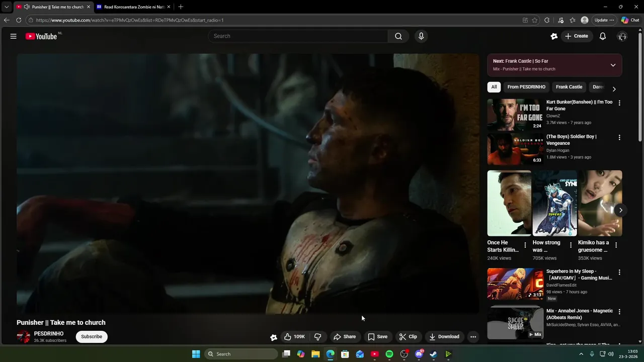Click the Create button
The image size is (644, 362).
[576, 36]
